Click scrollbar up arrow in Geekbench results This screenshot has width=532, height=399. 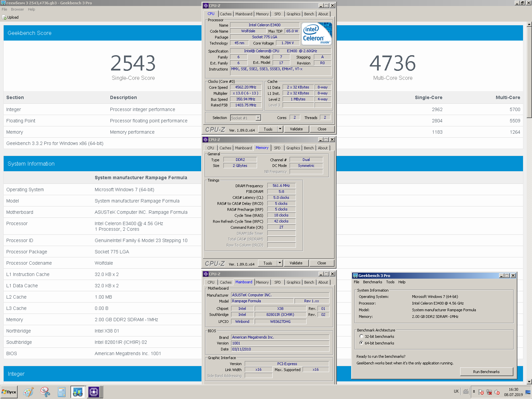coord(529,24)
